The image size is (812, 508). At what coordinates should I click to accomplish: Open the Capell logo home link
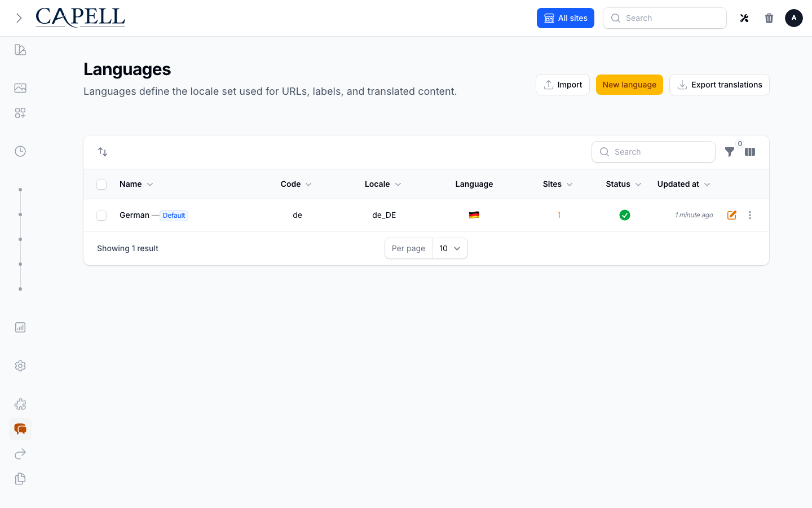point(80,17)
